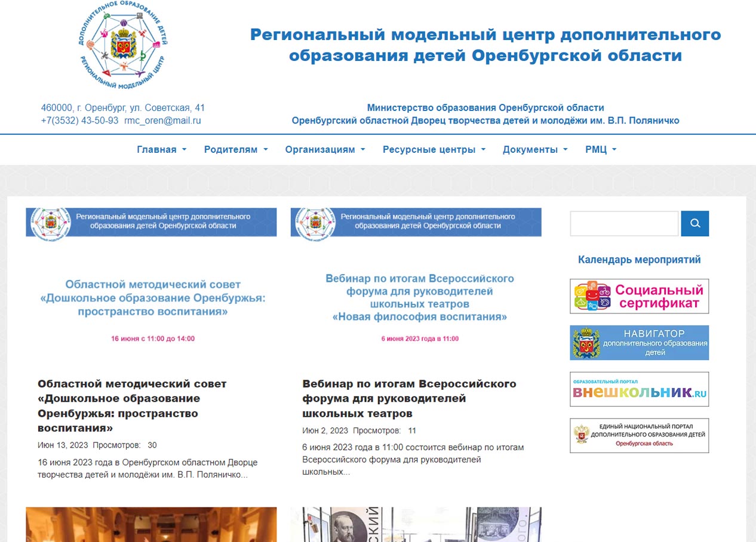Expand the Родителям dropdown menu

tap(235, 150)
